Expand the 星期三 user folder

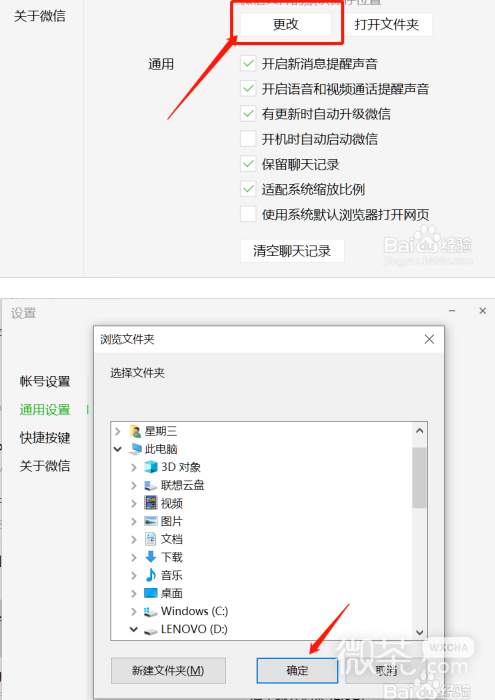pos(118,431)
